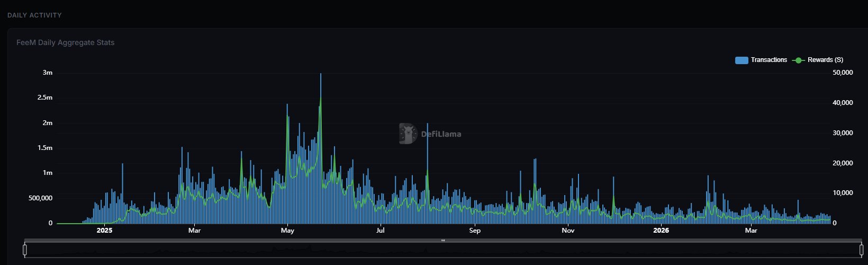The width and height of the screenshot is (868, 265).
Task: Click the DefiLlama watermark text
Action: (x=441, y=134)
